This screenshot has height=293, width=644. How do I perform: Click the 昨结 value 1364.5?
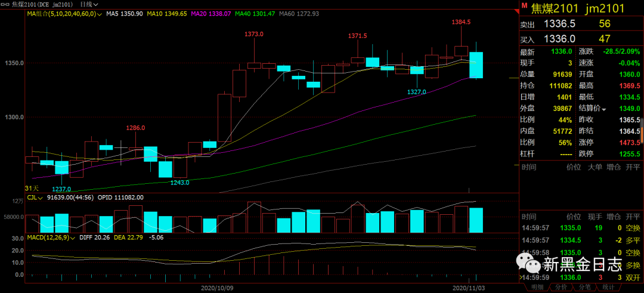630,131
